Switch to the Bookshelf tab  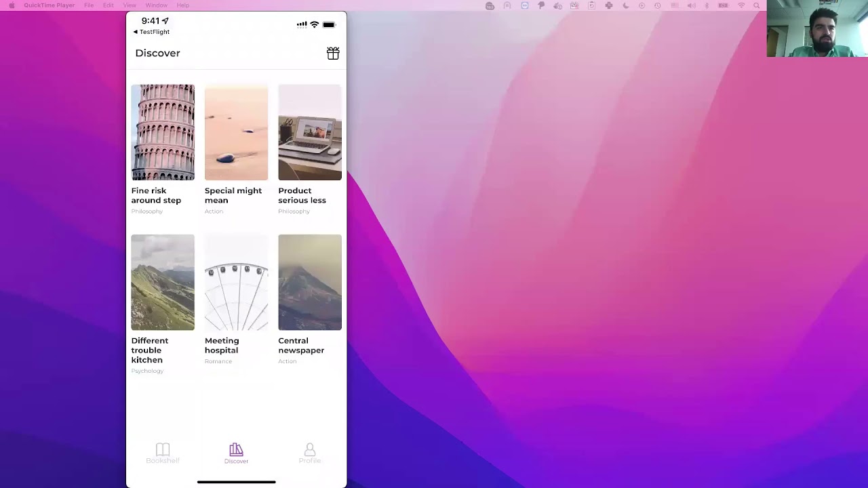(x=163, y=453)
